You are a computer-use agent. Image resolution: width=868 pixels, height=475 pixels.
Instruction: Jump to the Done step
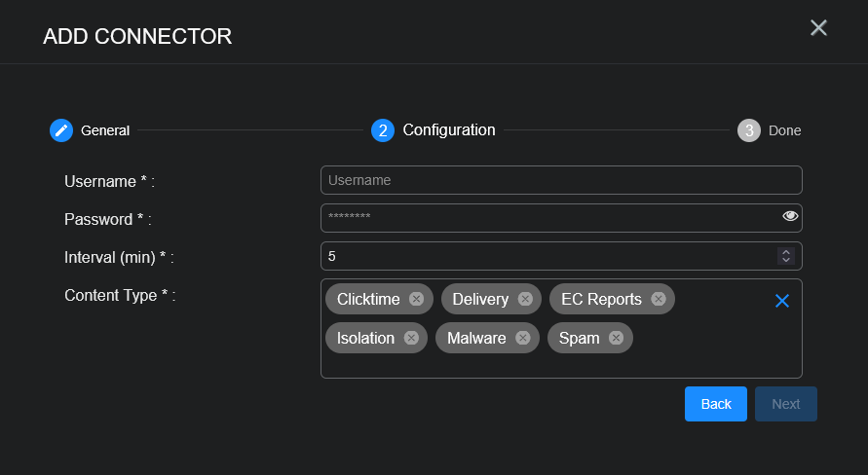coord(784,130)
